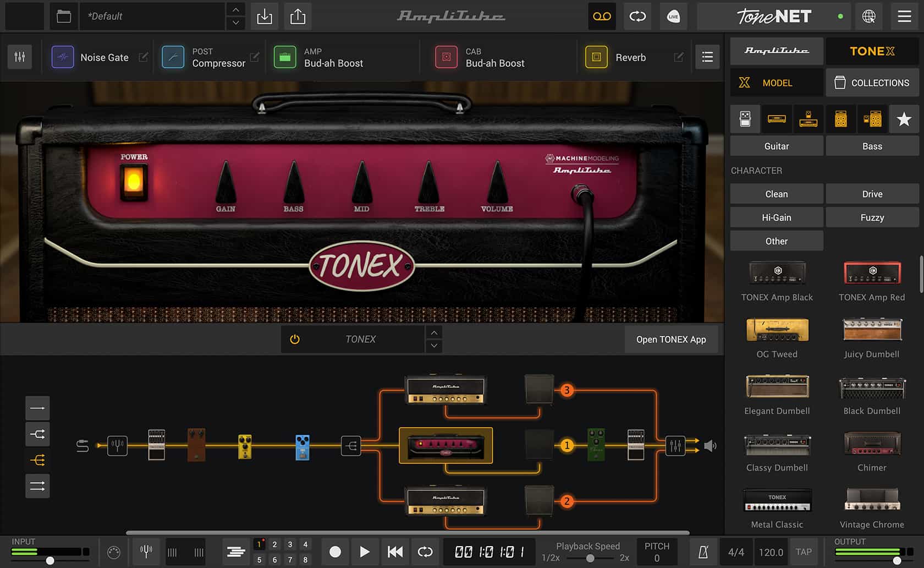Click the looper cassette icon in the top bar

click(x=602, y=17)
